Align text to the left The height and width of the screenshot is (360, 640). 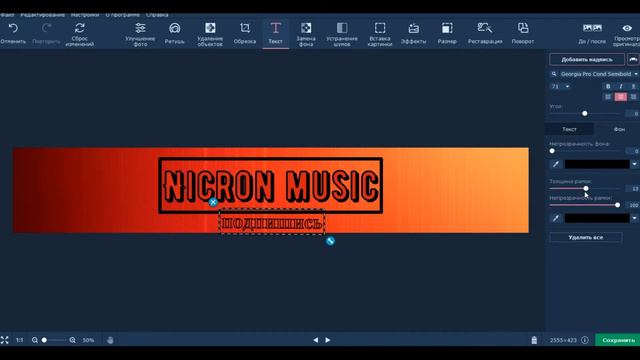pyautogui.click(x=608, y=97)
